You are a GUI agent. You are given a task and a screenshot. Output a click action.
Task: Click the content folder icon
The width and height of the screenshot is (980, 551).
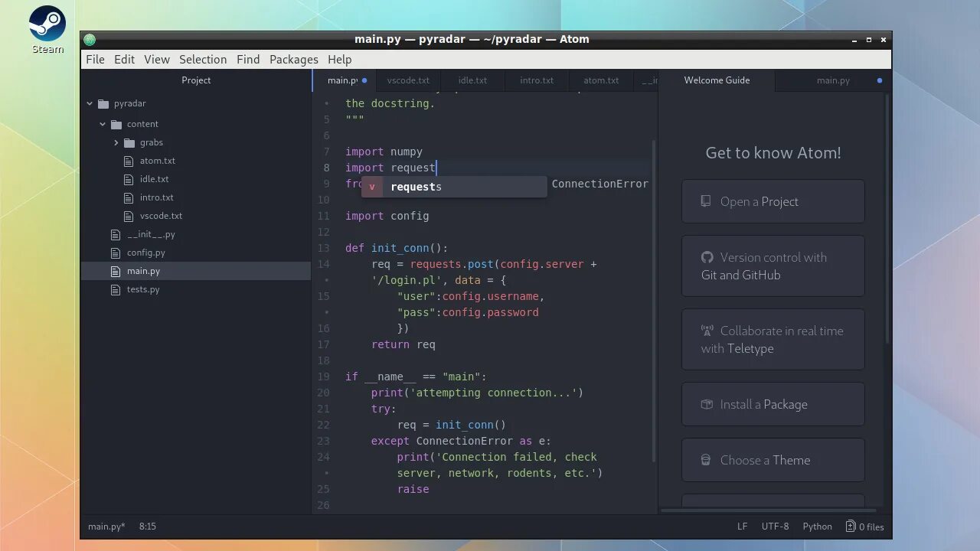coord(116,124)
